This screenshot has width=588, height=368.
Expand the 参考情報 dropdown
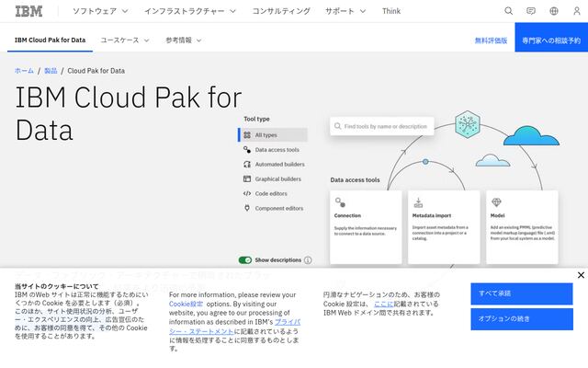pos(184,40)
